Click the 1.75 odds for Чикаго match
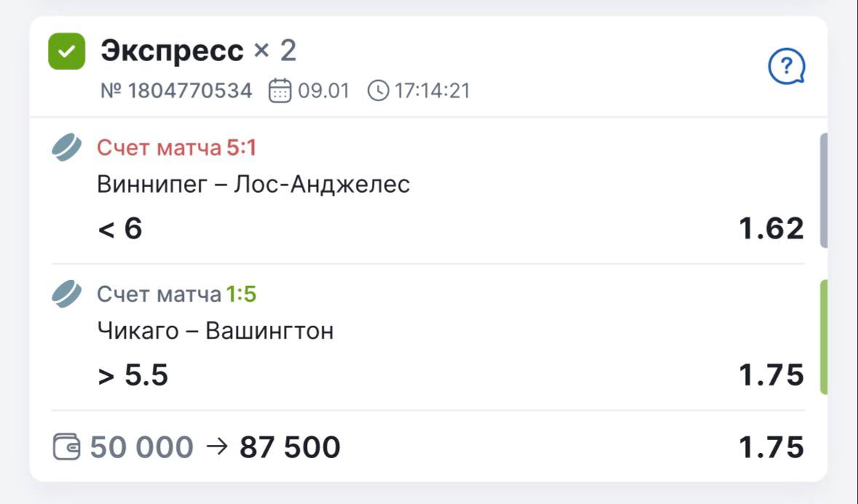 pyautogui.click(x=771, y=376)
